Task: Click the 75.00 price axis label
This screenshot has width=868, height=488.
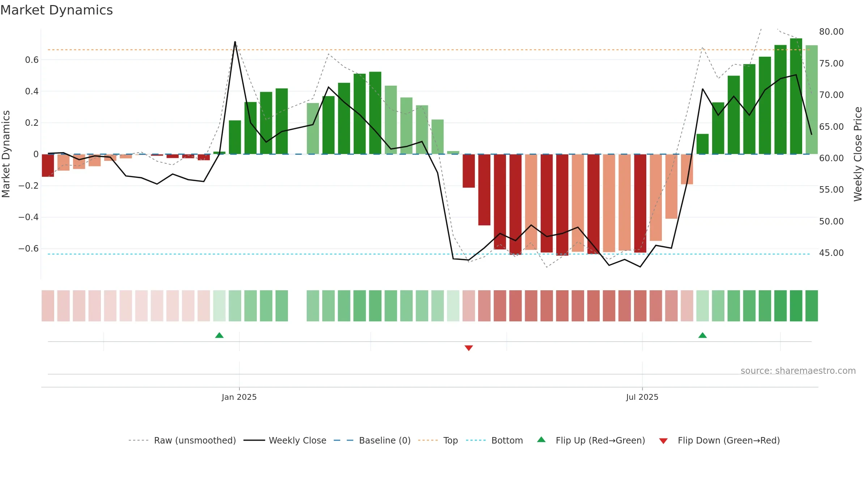Action: click(831, 64)
